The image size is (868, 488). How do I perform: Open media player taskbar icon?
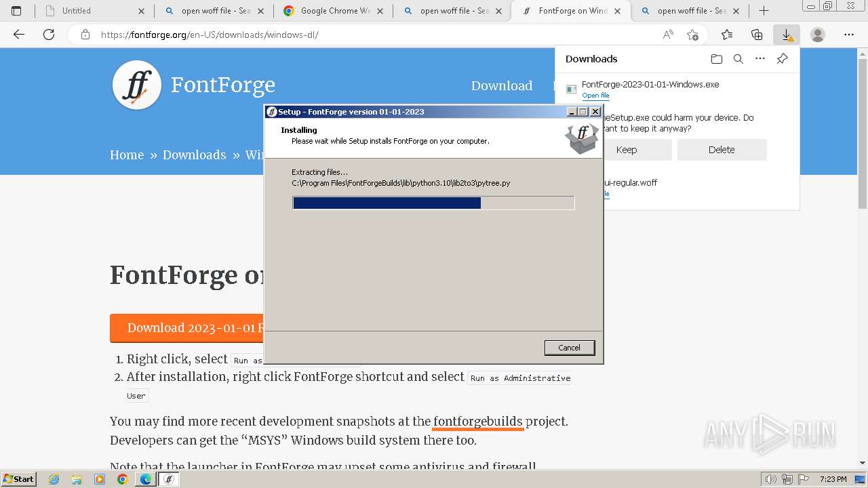pyautogui.click(x=100, y=479)
